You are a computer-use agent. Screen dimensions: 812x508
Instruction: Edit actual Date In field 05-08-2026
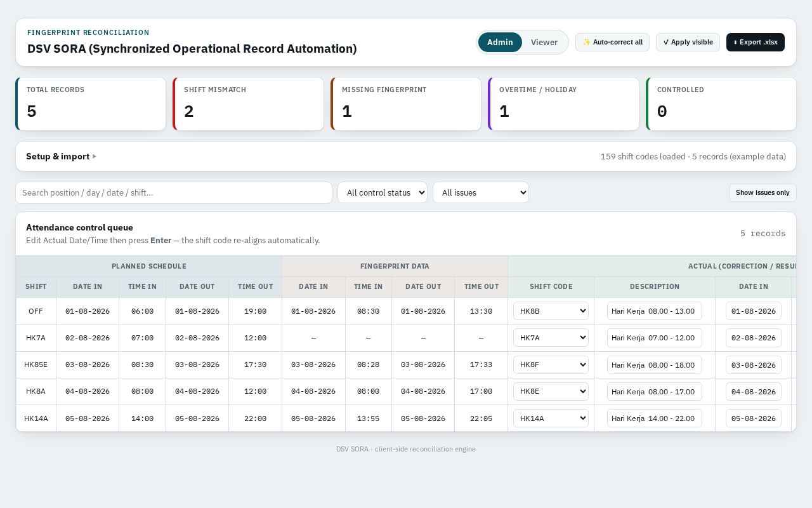coord(754,418)
